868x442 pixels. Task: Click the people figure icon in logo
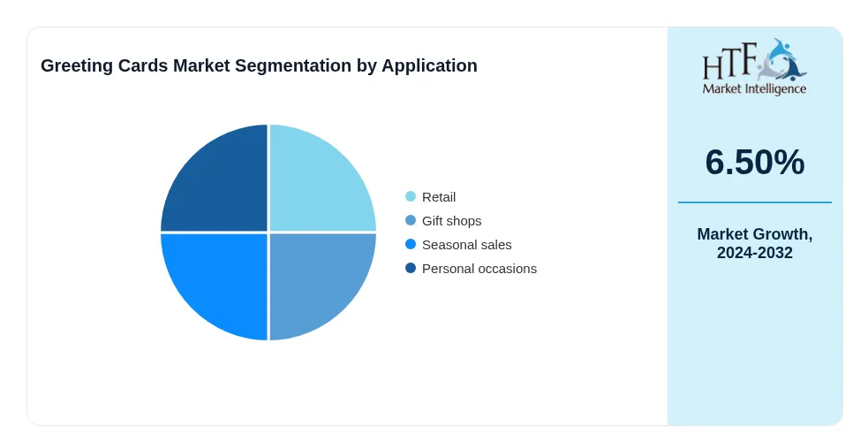pos(781,59)
